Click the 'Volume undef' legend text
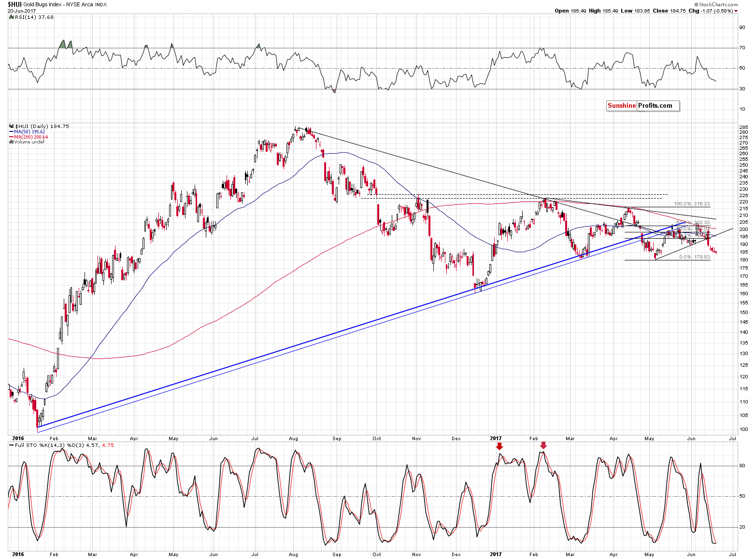Viewport: 756px width, 559px height. [x=29, y=142]
